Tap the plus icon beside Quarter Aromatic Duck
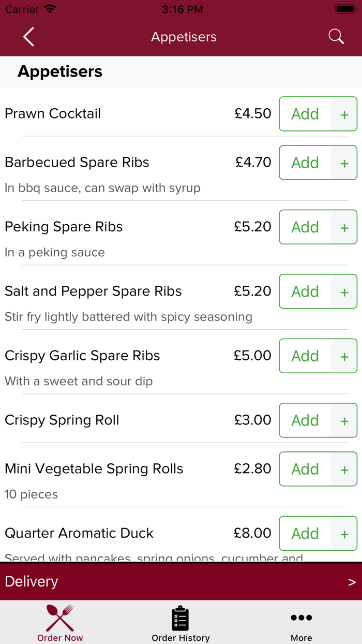362x644 pixels. click(344, 533)
